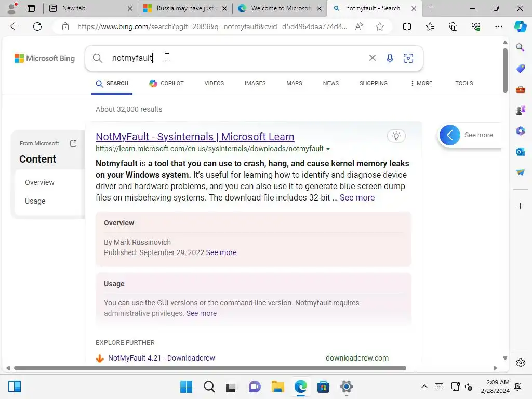
Task: Open NotMyFault 4.21 - Downloadcrew link
Action: click(161, 358)
